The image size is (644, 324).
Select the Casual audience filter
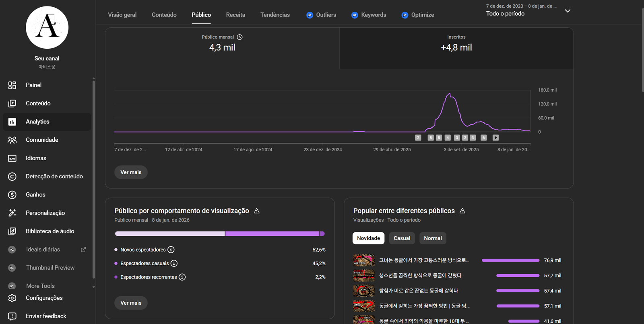tap(402, 238)
